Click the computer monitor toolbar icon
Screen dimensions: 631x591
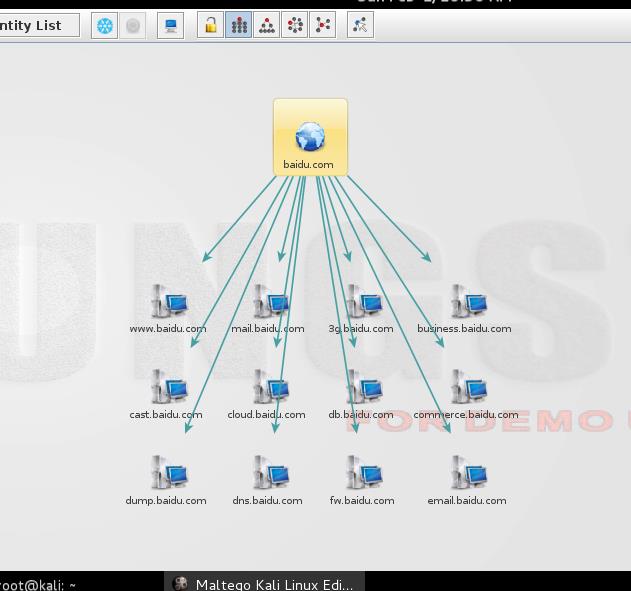(x=171, y=26)
